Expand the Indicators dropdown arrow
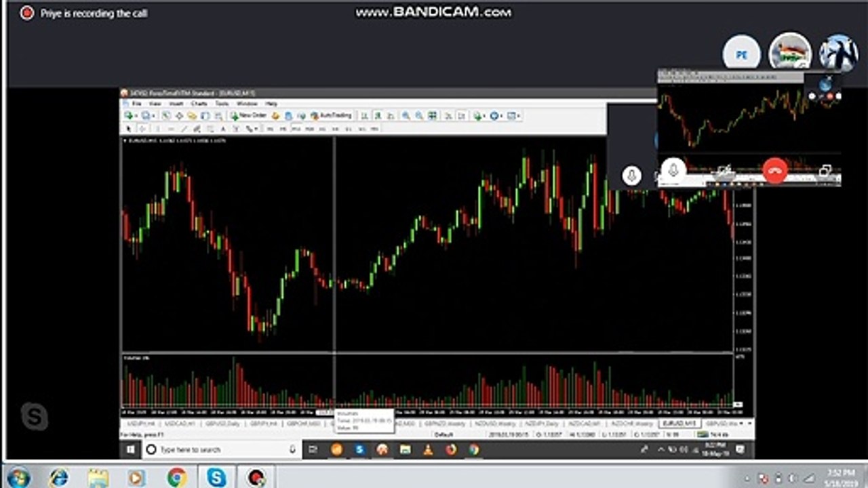This screenshot has height=488, width=868. (x=484, y=116)
